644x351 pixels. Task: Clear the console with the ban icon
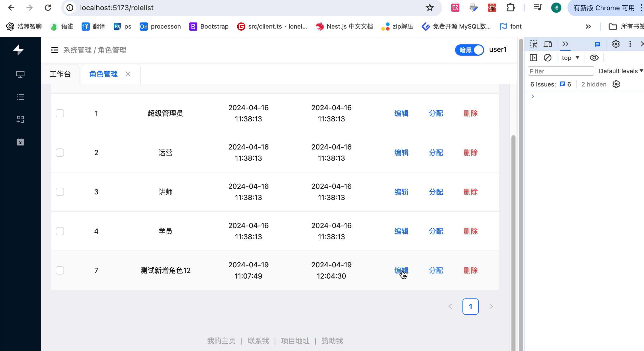click(x=547, y=58)
